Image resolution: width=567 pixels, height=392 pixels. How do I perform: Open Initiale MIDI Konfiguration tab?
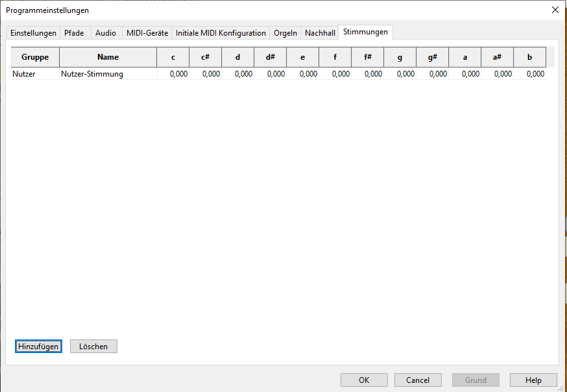(x=221, y=33)
